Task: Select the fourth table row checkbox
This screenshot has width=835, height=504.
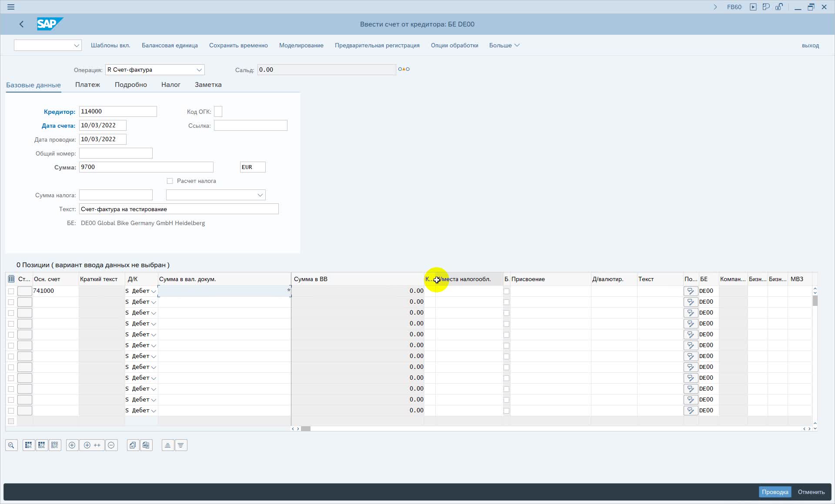Action: (11, 324)
